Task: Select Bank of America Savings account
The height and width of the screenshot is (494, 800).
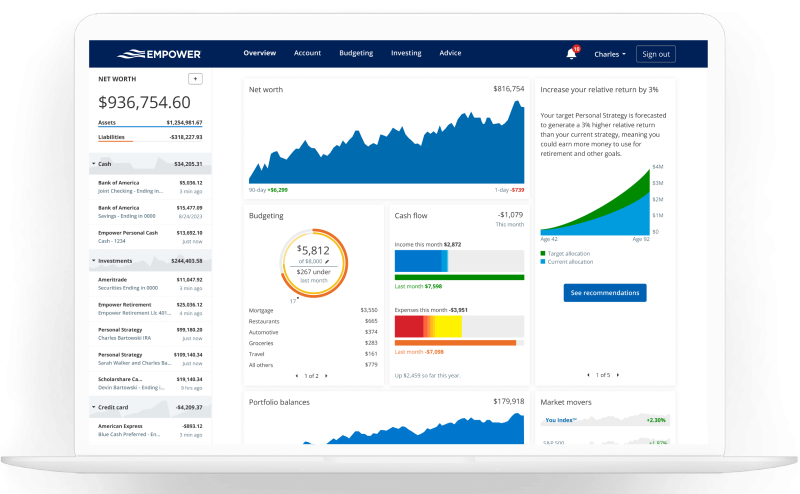Action: click(150, 212)
